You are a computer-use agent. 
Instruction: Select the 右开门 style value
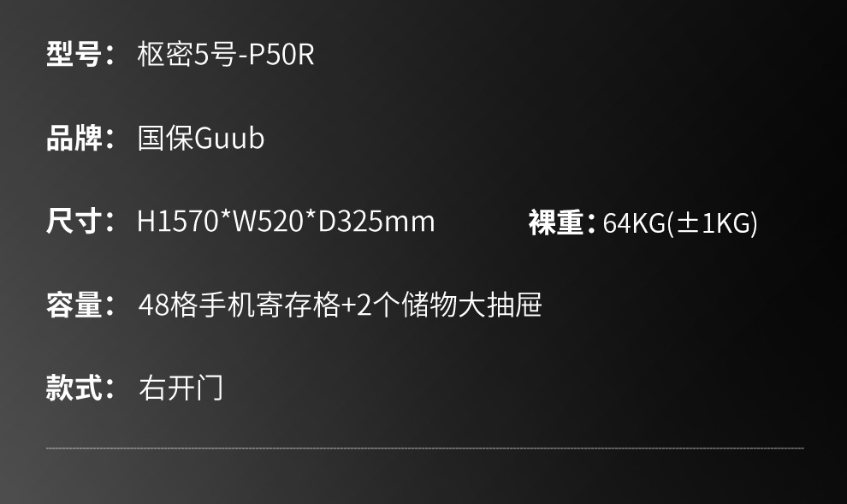(181, 388)
